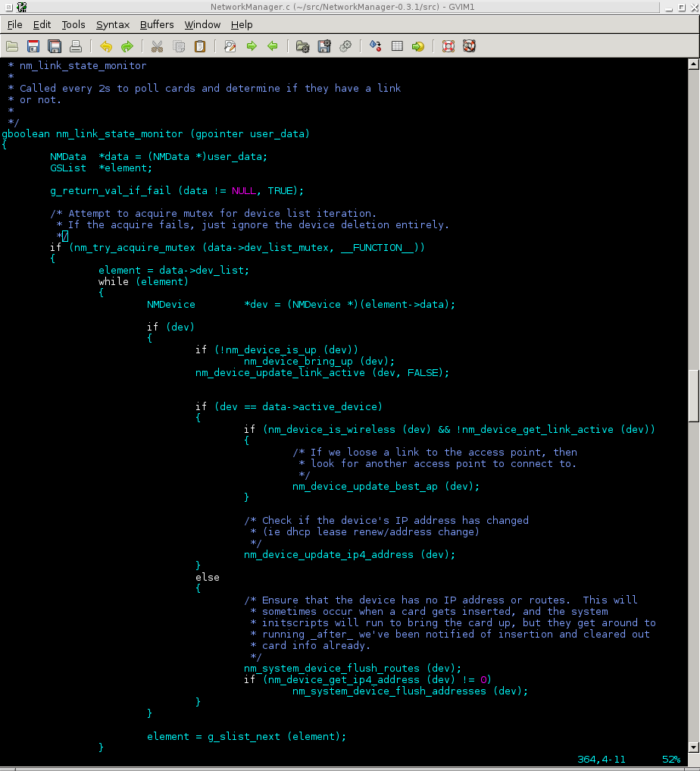Maximize the GVIM window

point(682,8)
